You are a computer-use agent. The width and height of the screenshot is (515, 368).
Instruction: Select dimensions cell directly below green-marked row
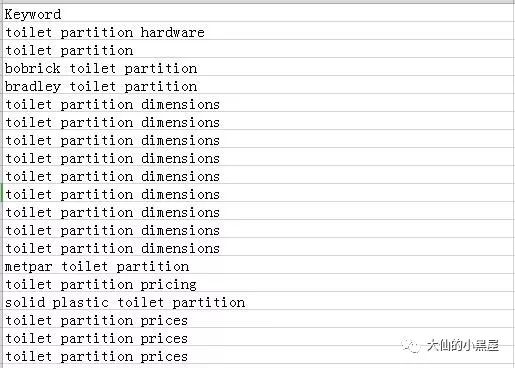tap(258, 211)
